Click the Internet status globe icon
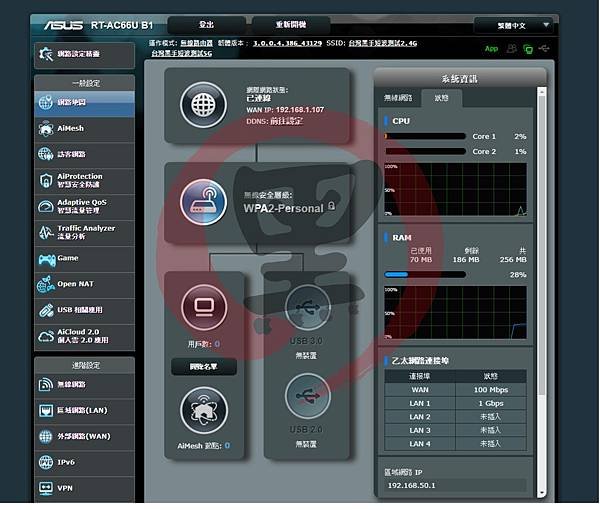Screen dimensions: 600x510 (x=203, y=105)
